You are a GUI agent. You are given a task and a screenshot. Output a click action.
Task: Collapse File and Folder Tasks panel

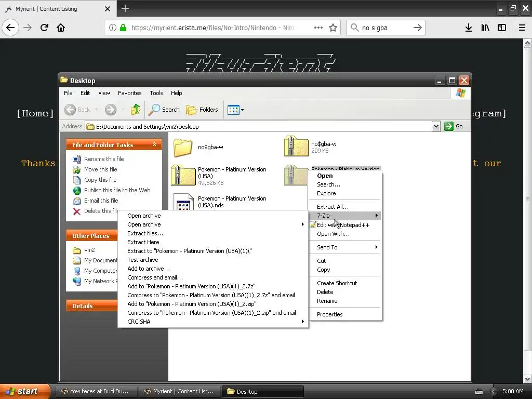coord(154,144)
